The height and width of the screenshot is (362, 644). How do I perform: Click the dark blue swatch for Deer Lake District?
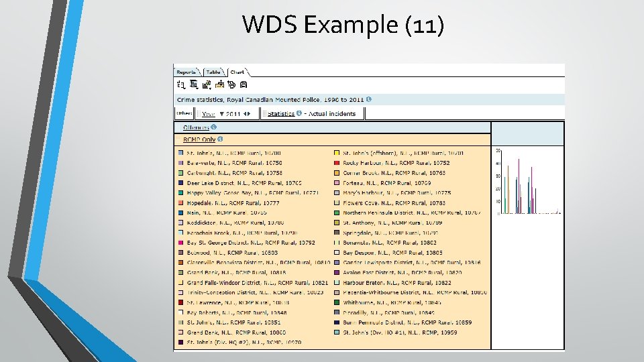(180, 182)
